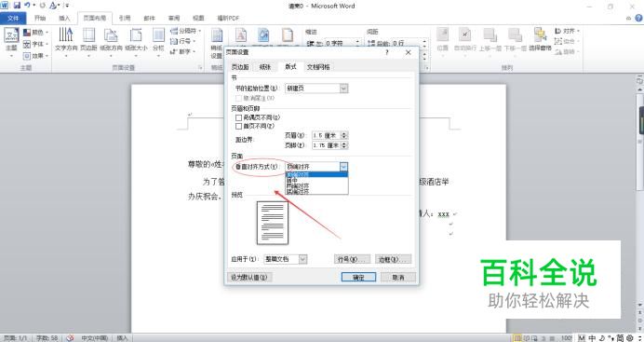Screen dimensions: 644x342
Task: Open the 开始 Home ribbon tab
Action: [x=40, y=18]
